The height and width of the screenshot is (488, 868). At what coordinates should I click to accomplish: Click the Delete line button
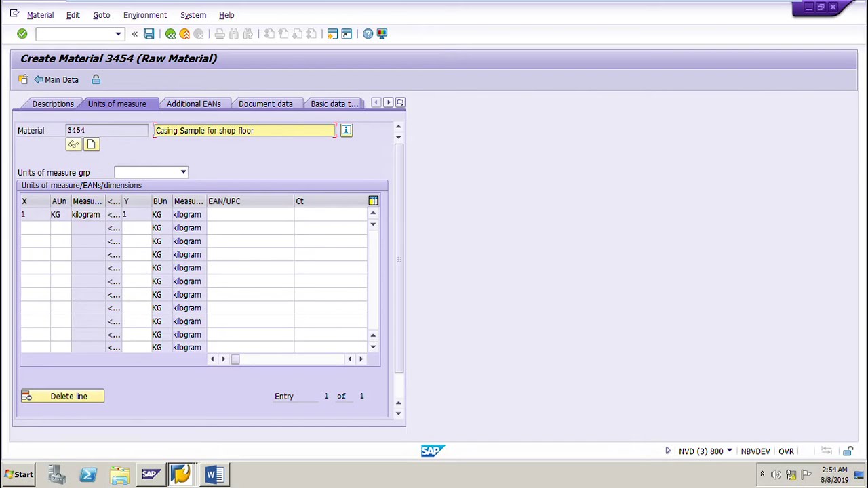coord(62,396)
